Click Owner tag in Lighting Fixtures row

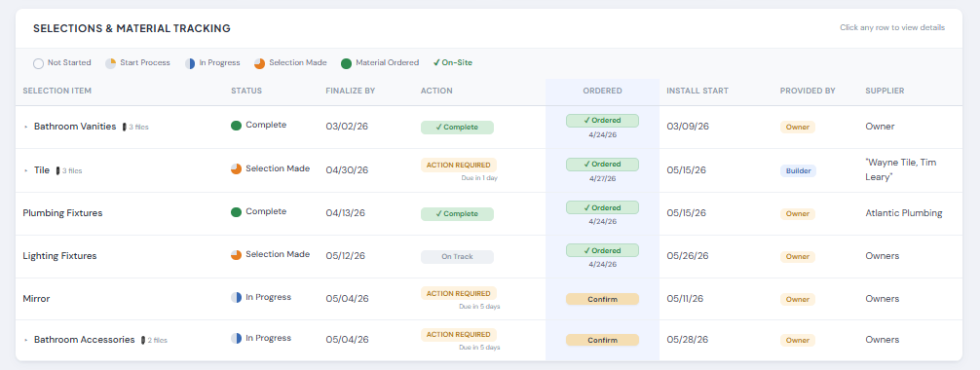coord(798,257)
